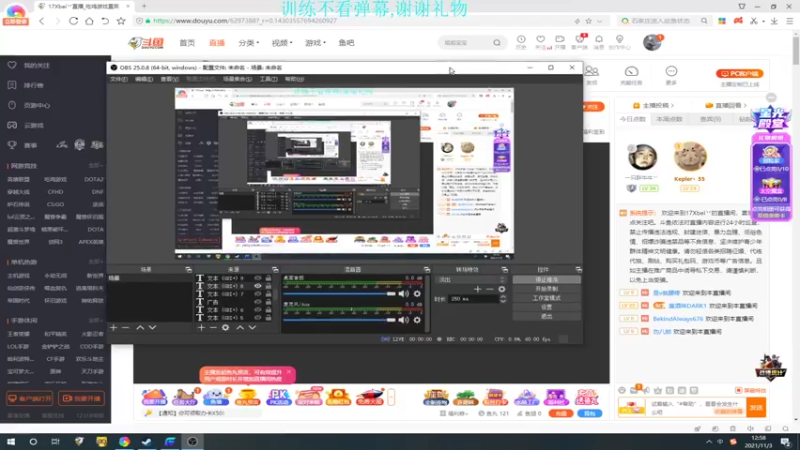This screenshot has width=800, height=450.
Task: Adjust mic/aux volume slider
Action: [339, 320]
